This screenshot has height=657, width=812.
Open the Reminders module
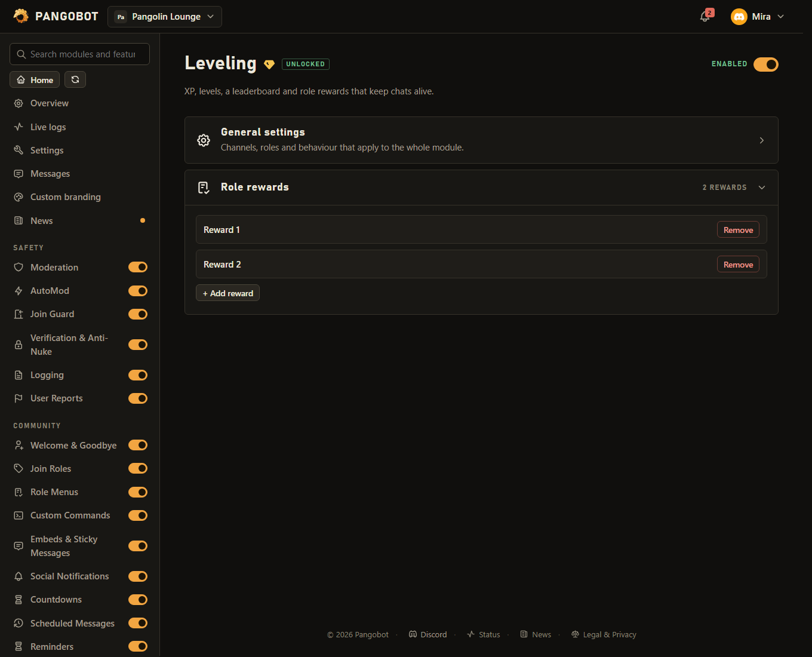pyautogui.click(x=52, y=647)
